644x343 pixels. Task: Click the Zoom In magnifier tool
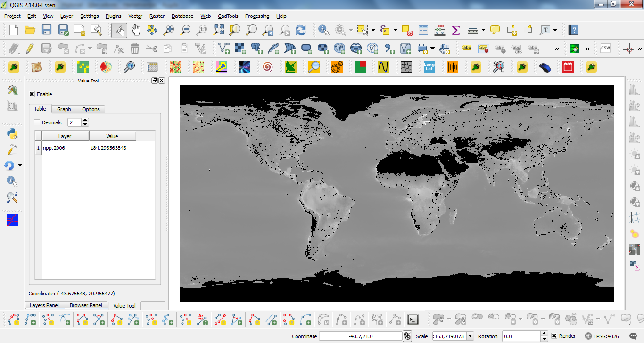pos(168,30)
